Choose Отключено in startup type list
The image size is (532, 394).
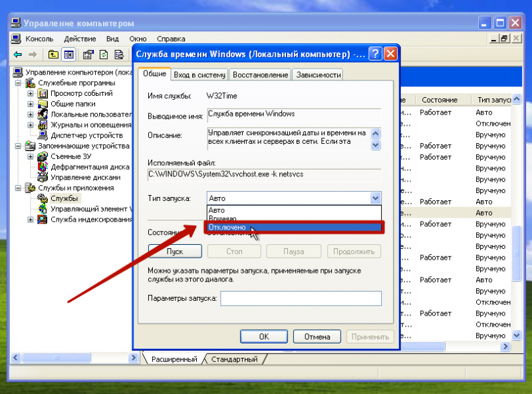(294, 227)
